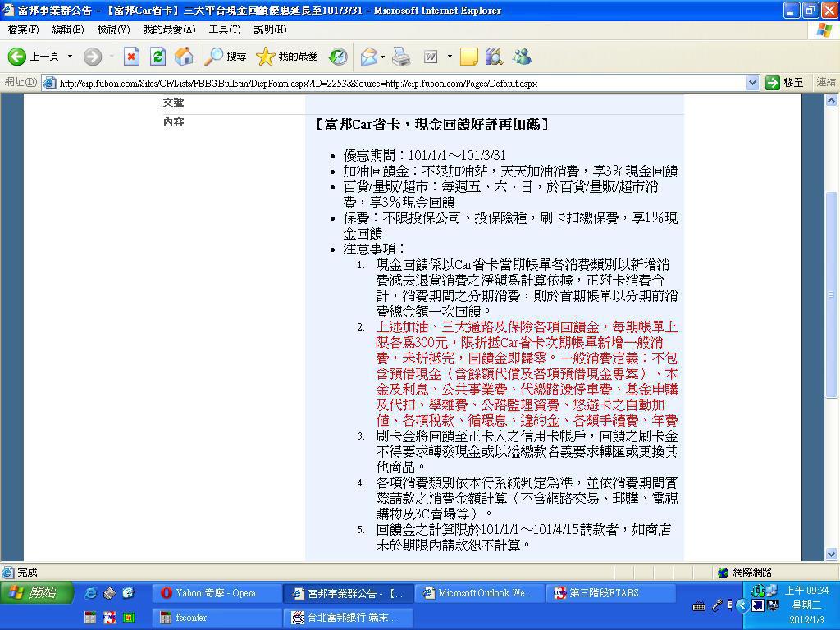
Task: Click the vertical scrollbar thumb
Action: (x=832, y=294)
